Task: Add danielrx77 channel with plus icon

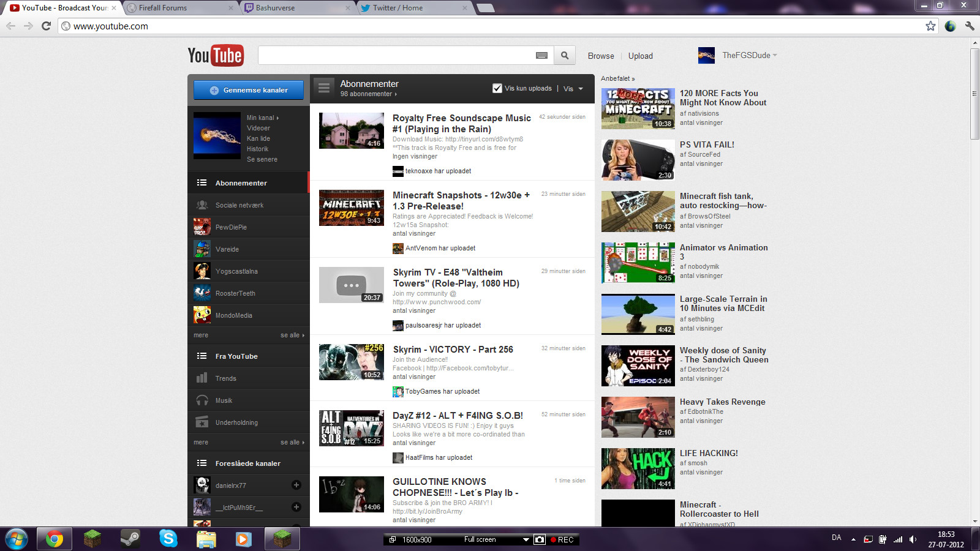Action: pos(296,485)
